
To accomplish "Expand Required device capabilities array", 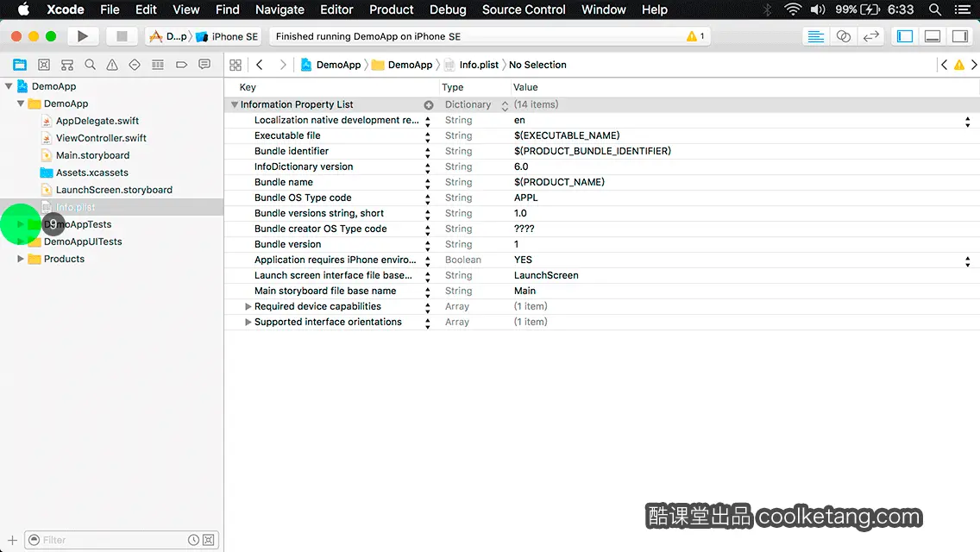I will (248, 306).
